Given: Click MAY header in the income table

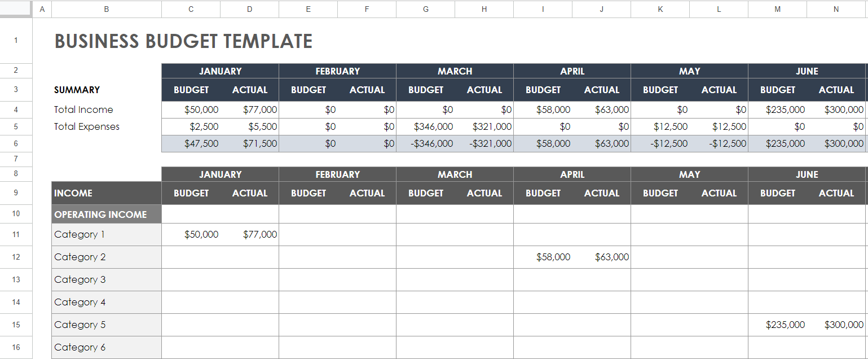Looking at the screenshot, I should point(689,174).
